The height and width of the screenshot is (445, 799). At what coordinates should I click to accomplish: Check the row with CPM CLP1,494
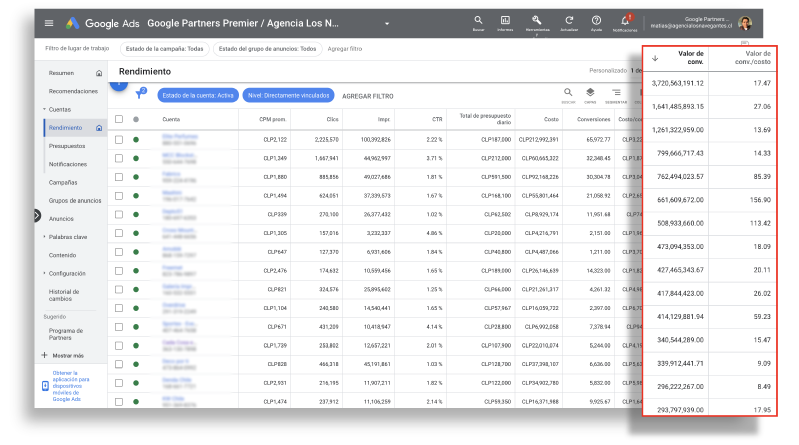(119, 196)
